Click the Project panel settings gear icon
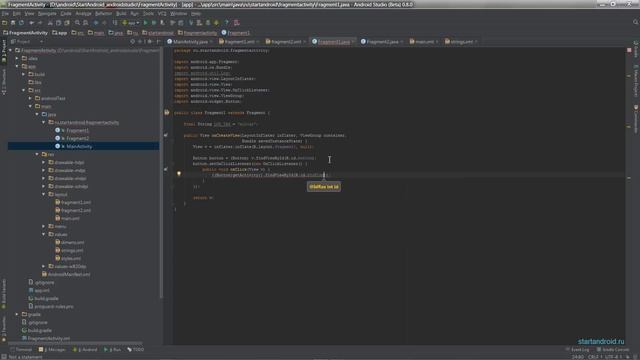Screen dimensions: 640x360 (x=149, y=42)
